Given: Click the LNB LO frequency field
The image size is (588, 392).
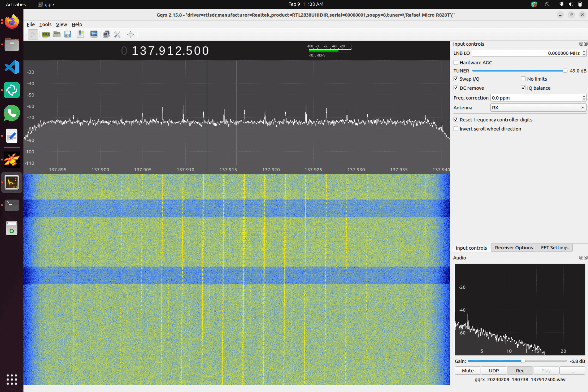Looking at the screenshot, I should pos(527,53).
